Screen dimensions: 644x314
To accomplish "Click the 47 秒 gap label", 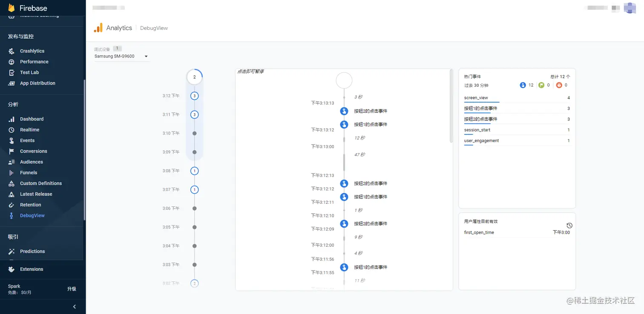I will 360,154.
